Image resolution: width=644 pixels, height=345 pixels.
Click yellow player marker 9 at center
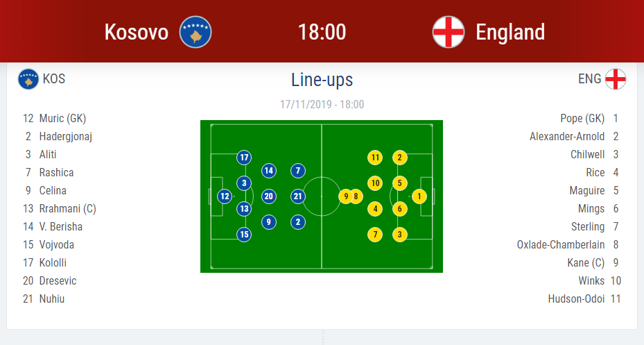click(345, 196)
